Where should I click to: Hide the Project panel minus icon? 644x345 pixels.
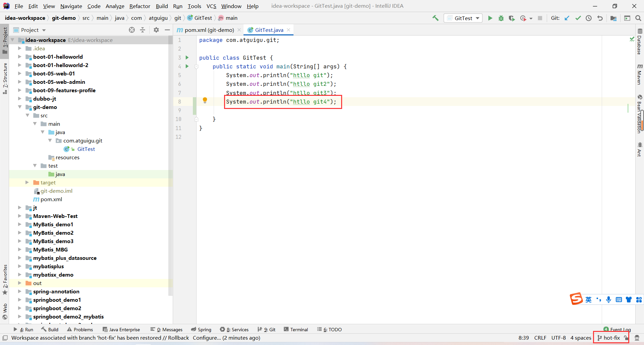[x=167, y=30]
